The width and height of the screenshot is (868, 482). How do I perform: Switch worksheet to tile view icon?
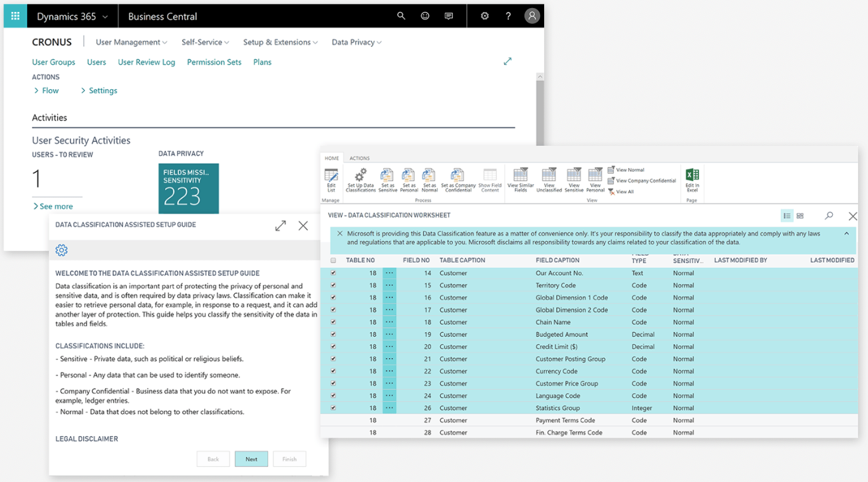[800, 216]
